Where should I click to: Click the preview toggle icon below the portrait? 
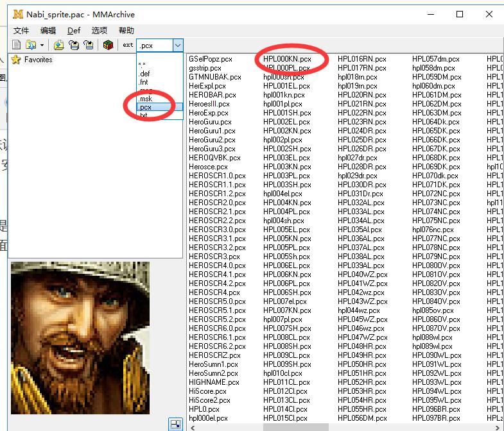[x=175, y=424]
